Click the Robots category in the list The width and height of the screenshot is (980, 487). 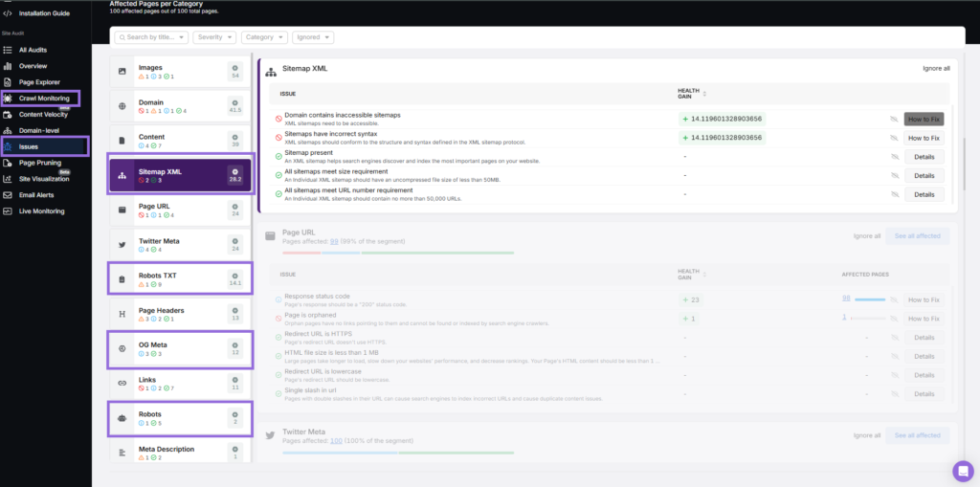click(181, 418)
